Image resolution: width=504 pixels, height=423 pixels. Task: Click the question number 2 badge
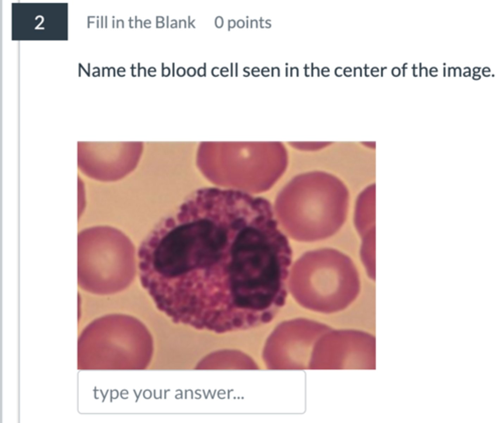[x=39, y=22]
